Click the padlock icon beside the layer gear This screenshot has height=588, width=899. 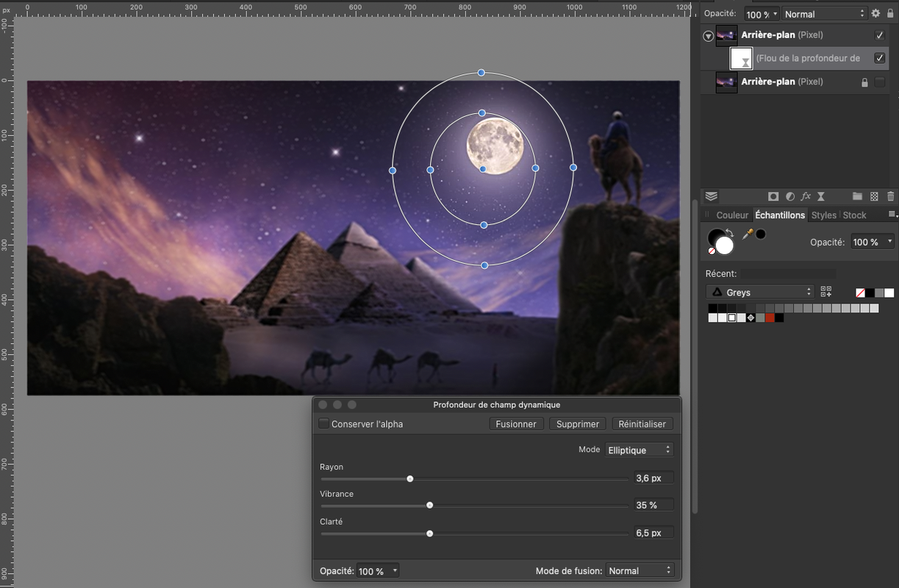coord(890,13)
